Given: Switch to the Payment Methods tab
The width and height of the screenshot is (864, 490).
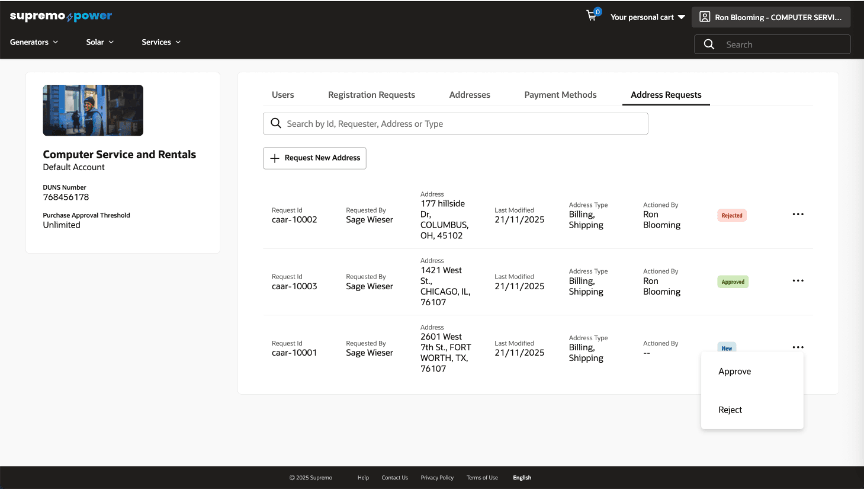Looking at the screenshot, I should pyautogui.click(x=560, y=95).
